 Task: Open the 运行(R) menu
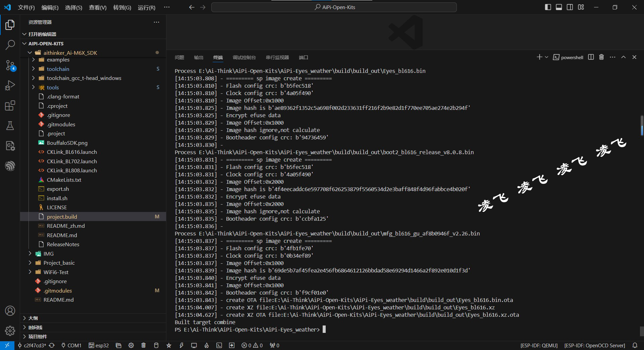[147, 7]
